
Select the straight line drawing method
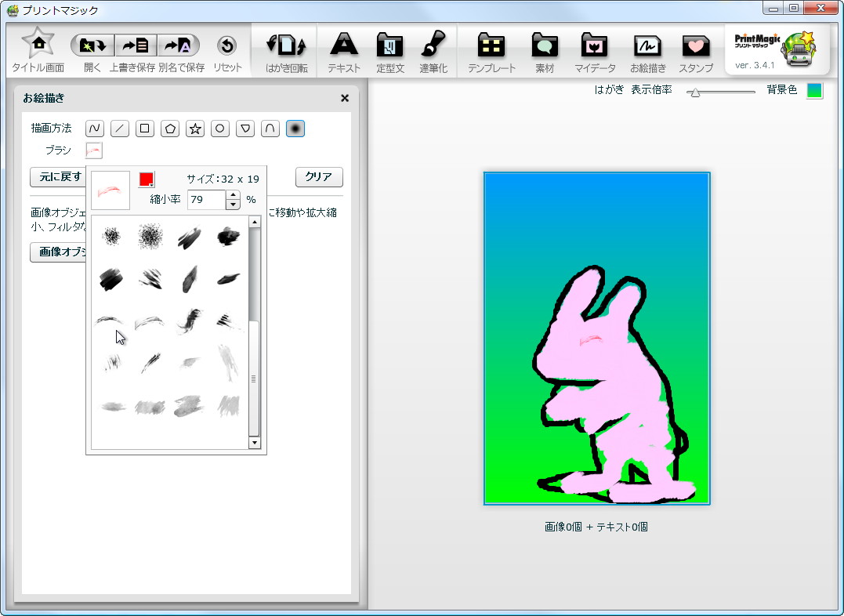point(119,129)
